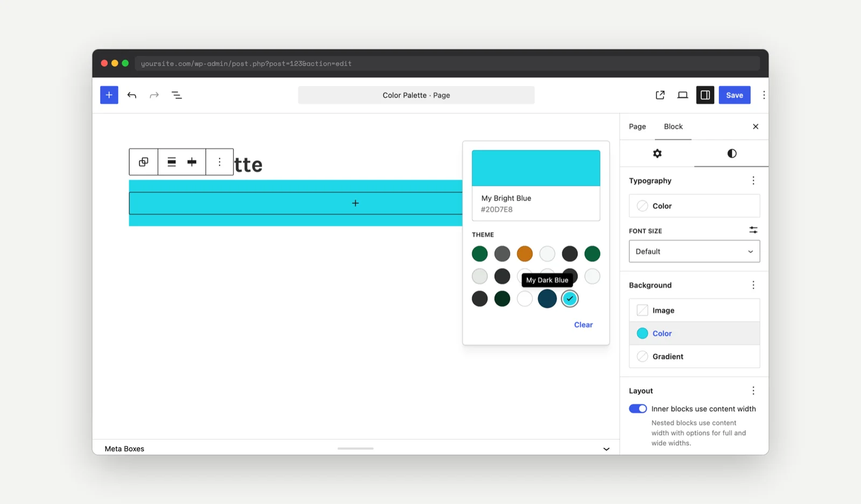Add block inside the bright blue group

(x=355, y=203)
